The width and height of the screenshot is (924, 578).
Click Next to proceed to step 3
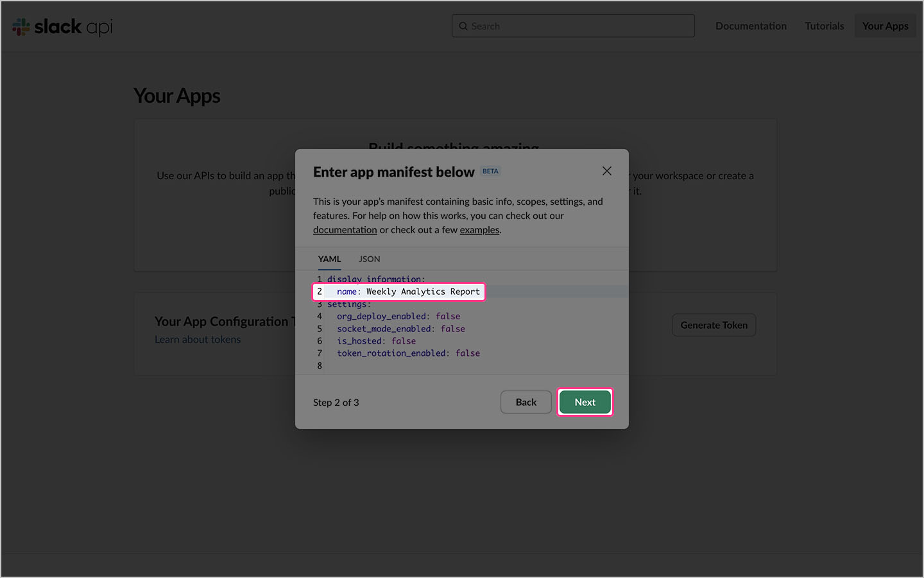pos(585,401)
